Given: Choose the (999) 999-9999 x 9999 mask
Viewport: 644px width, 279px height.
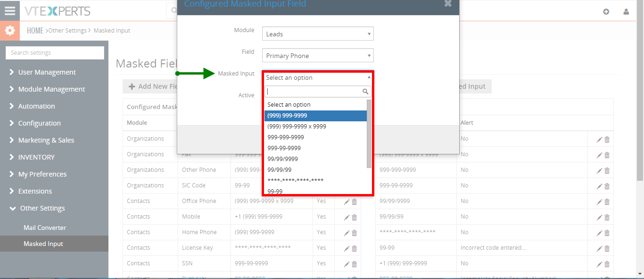Looking at the screenshot, I should [x=315, y=127].
